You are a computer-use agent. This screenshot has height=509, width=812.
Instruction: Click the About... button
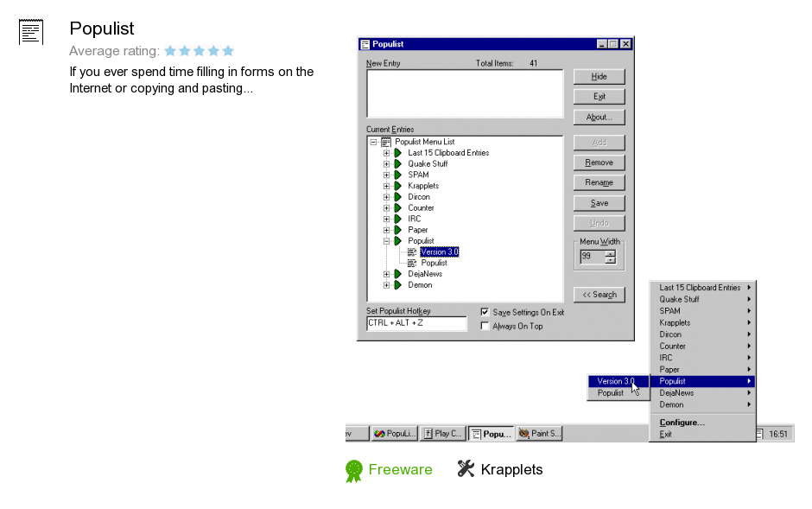[599, 117]
